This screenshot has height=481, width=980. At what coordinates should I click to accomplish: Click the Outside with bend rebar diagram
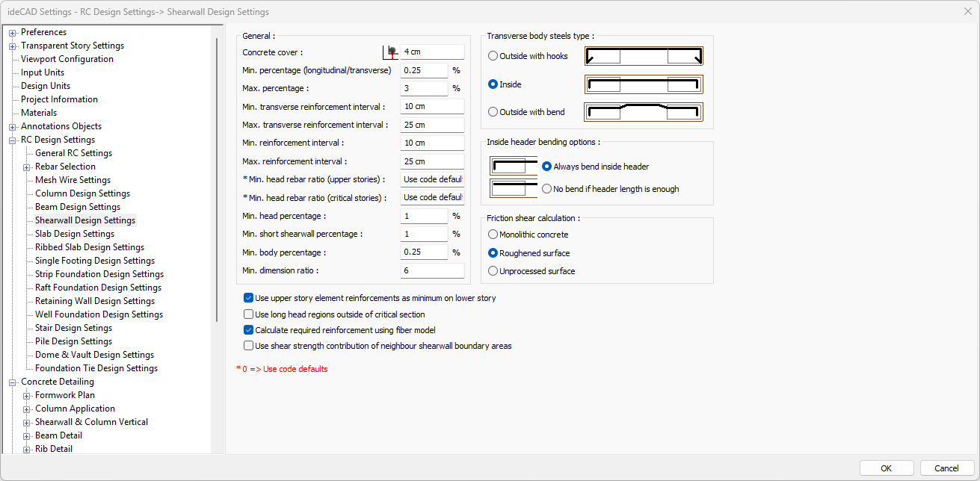(644, 112)
